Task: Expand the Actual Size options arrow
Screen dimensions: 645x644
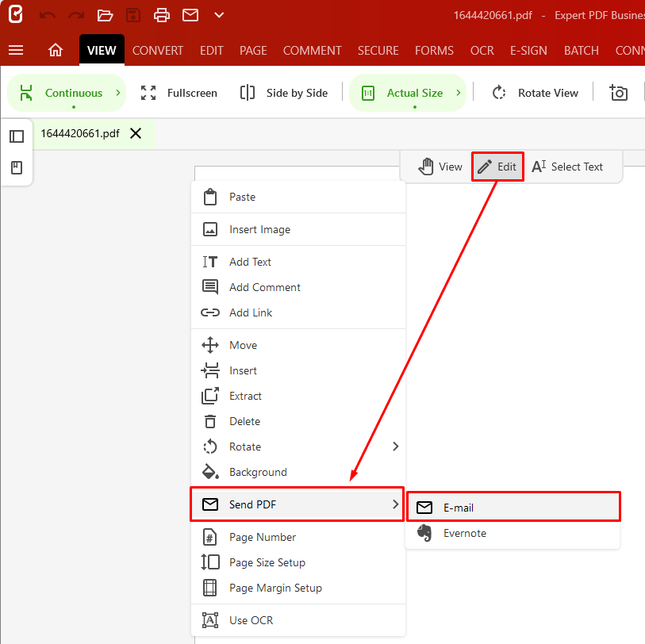Action: coord(459,93)
